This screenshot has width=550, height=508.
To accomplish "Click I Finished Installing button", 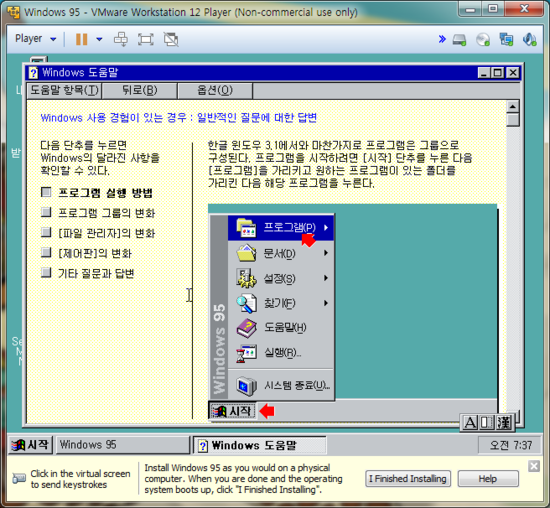I will point(408,479).
